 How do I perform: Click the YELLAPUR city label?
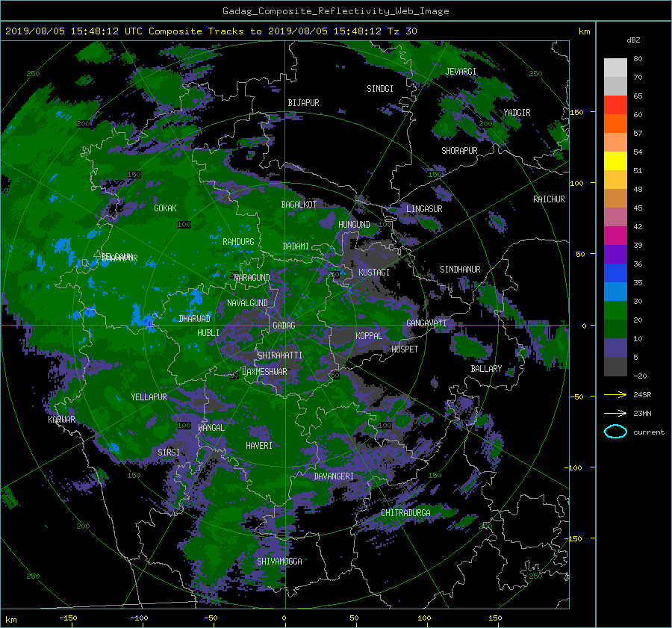(149, 397)
